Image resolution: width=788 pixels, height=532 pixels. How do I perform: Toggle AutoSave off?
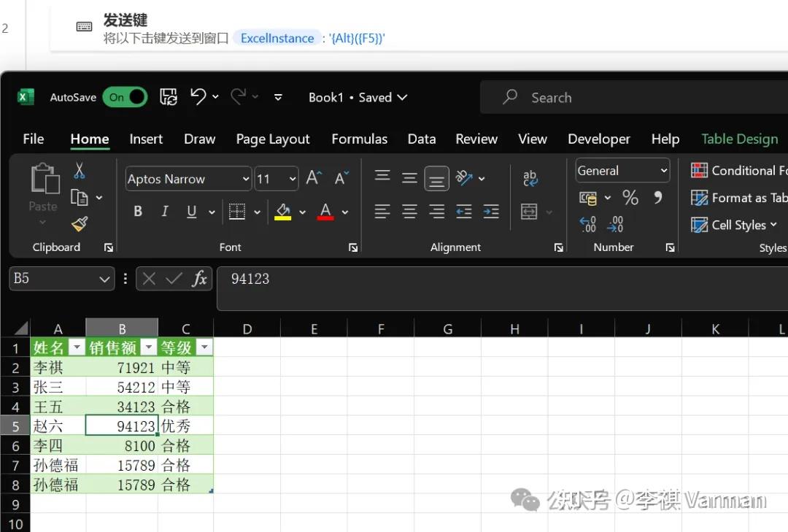[x=125, y=97]
